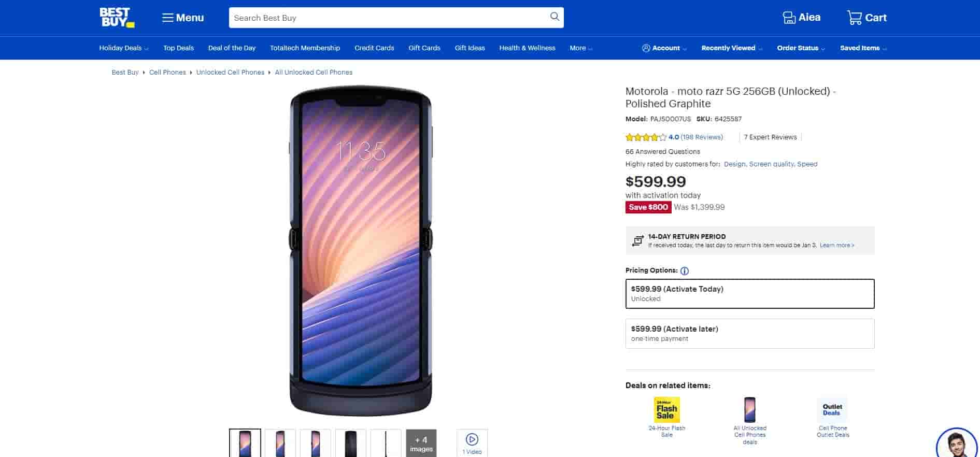
Task: Open the shopping Cart icon
Action: tap(854, 18)
